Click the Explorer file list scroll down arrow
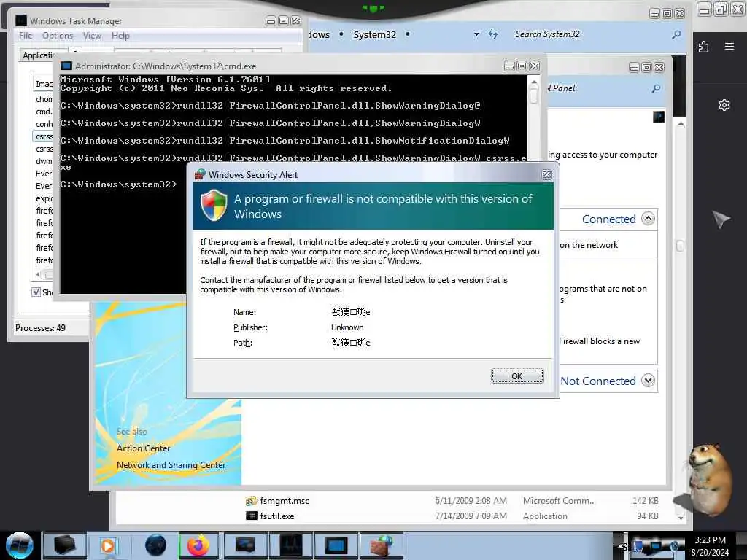The image size is (747, 560). [x=681, y=517]
